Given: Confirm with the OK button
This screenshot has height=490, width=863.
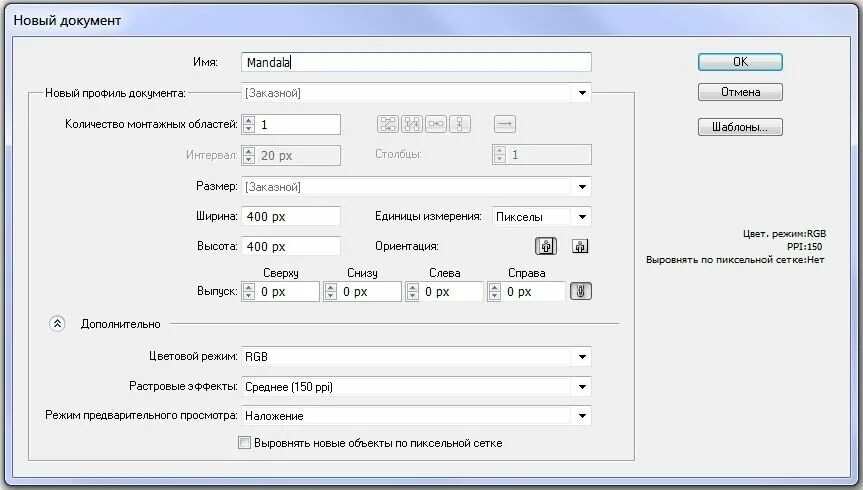Looking at the screenshot, I should [x=740, y=62].
